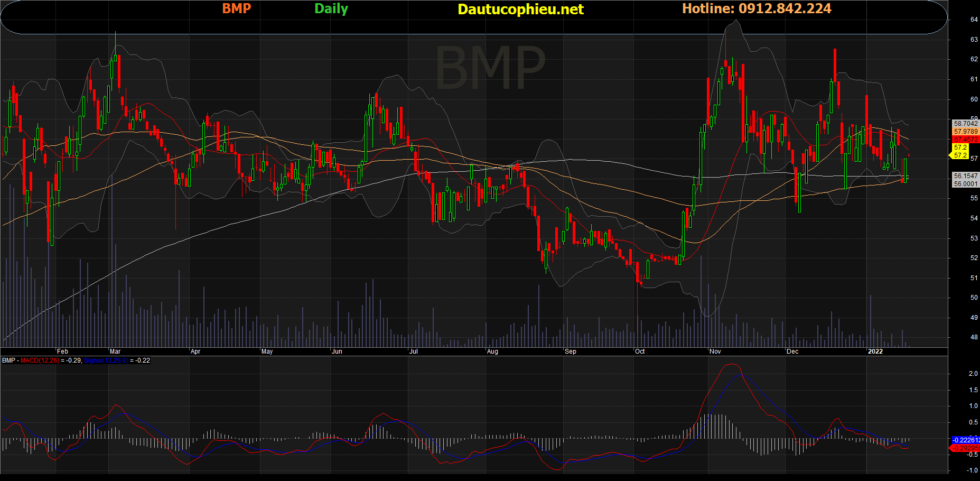Select the Nov time axis label
This screenshot has width=980, height=481.
click(x=715, y=351)
